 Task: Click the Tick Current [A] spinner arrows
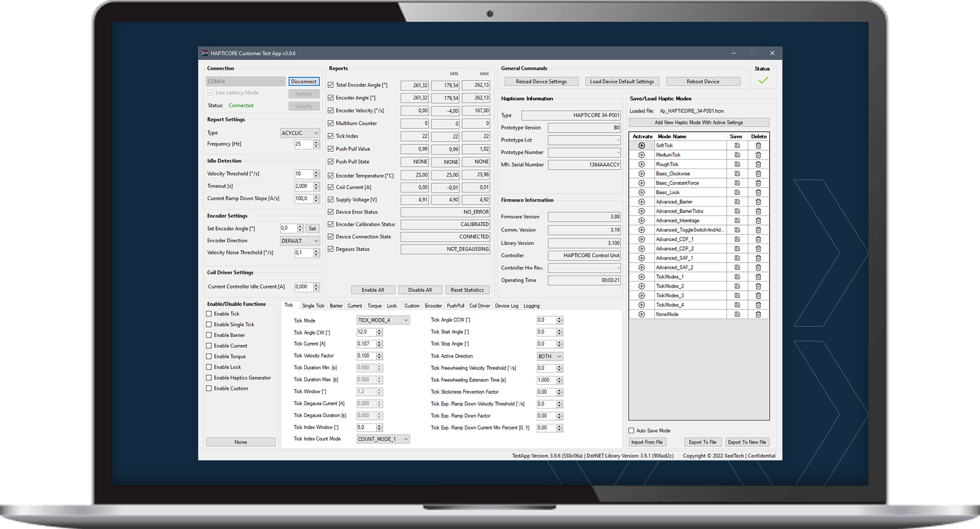[379, 344]
